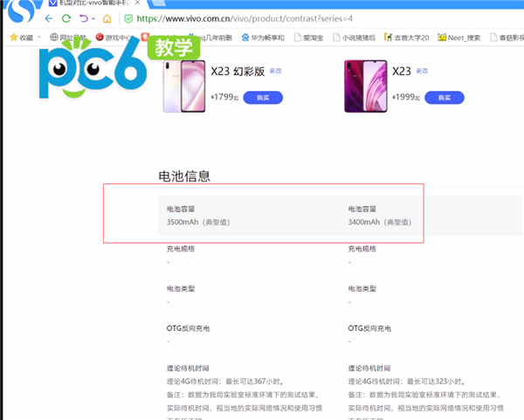The height and width of the screenshot is (420, 524).
Task: Open the 爱淘宝 bookmark
Action: click(x=308, y=38)
